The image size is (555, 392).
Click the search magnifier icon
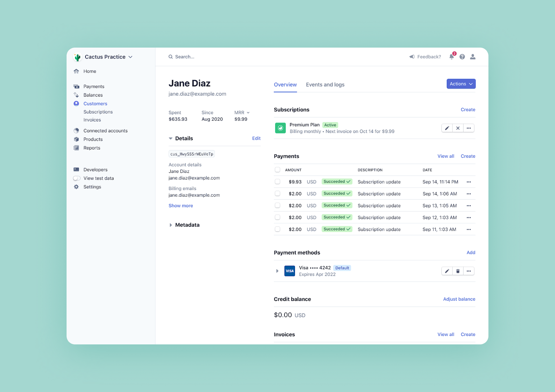click(x=171, y=57)
